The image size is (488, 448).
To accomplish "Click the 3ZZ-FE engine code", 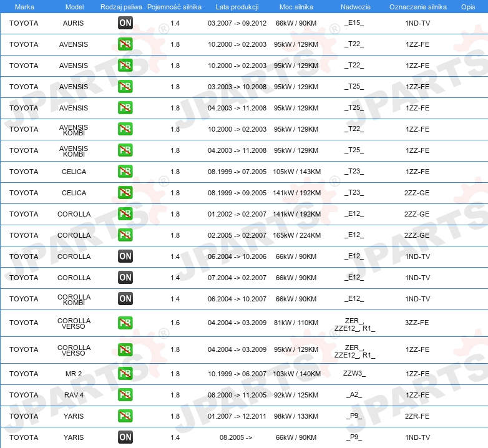I will click(x=417, y=323).
